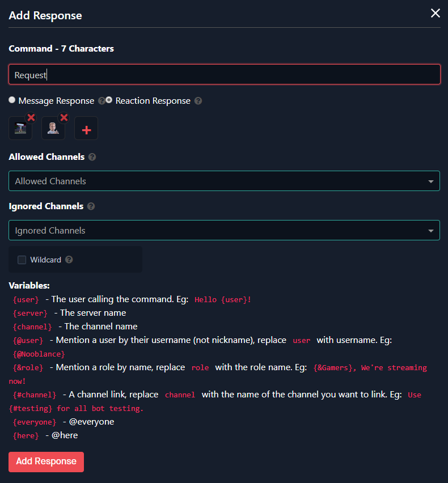The image size is (448, 483).
Task: Click the {server} variable tag
Action: coord(30,313)
